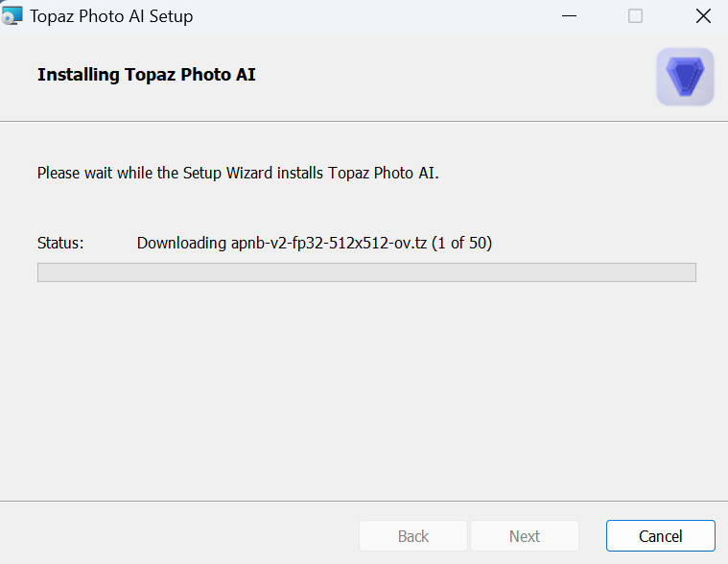728x564 pixels.
Task: Click the disabled Next button
Action: coord(525,535)
